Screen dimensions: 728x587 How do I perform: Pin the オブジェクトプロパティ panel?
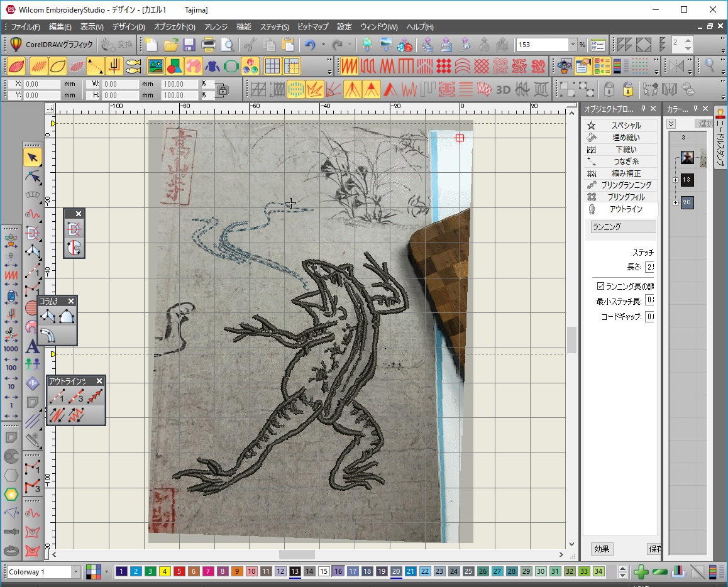[x=643, y=109]
